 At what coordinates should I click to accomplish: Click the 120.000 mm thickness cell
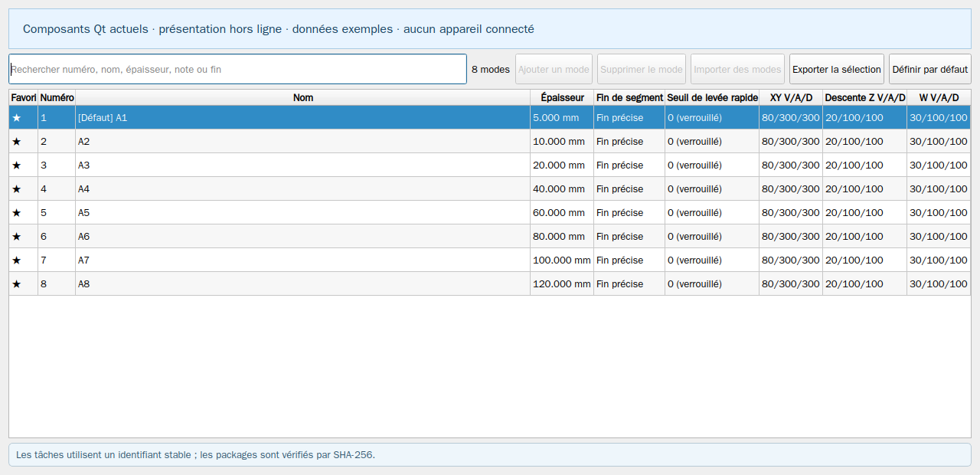[x=562, y=284]
